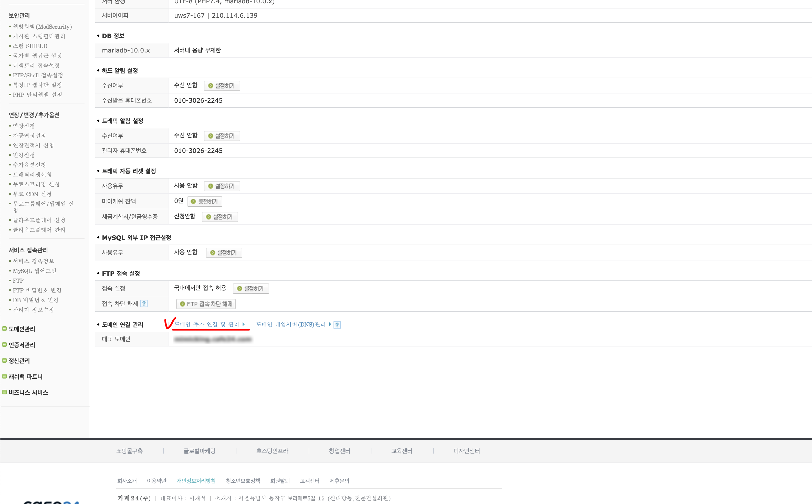Expand the 비즈니스 서비스 sidebar section
Viewport: 812px width, 504px height.
28,392
